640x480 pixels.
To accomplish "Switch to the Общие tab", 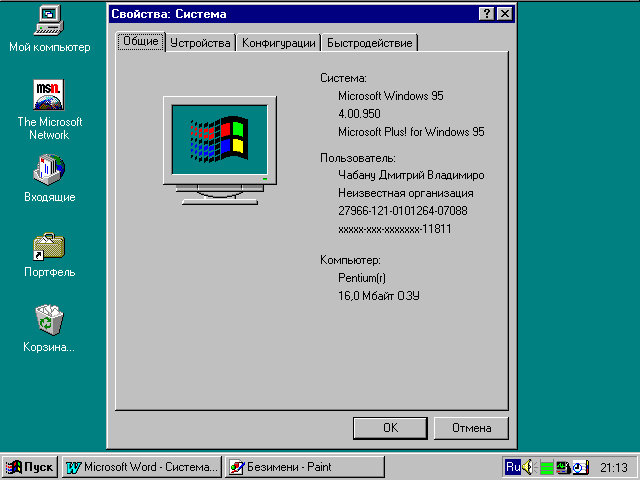I will (141, 41).
